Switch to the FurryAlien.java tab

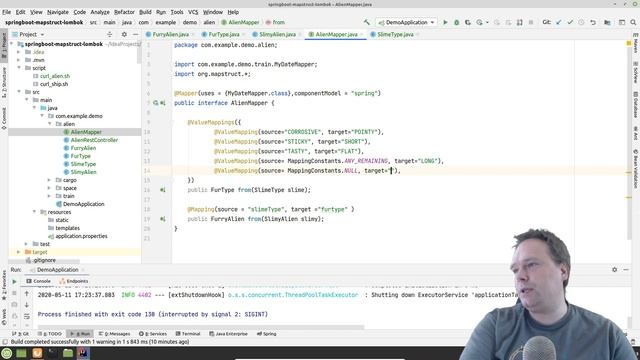(170, 34)
